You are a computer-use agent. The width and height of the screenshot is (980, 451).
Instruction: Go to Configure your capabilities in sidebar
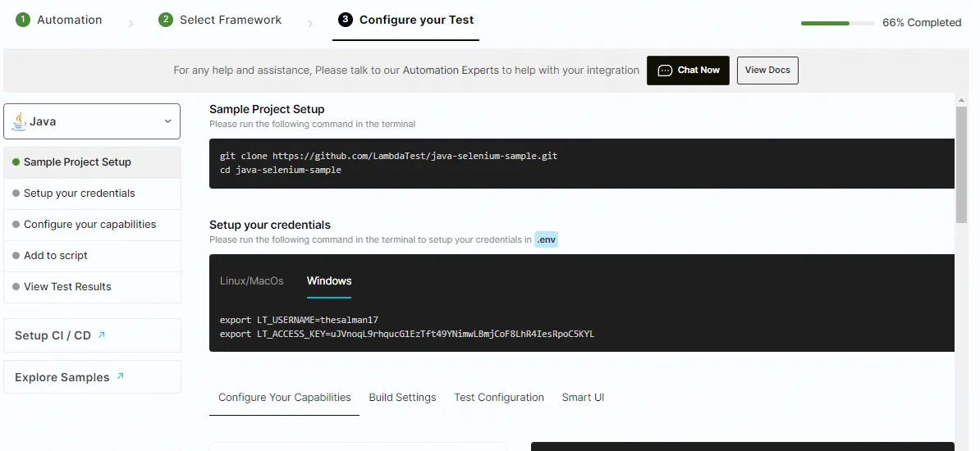[x=93, y=225]
